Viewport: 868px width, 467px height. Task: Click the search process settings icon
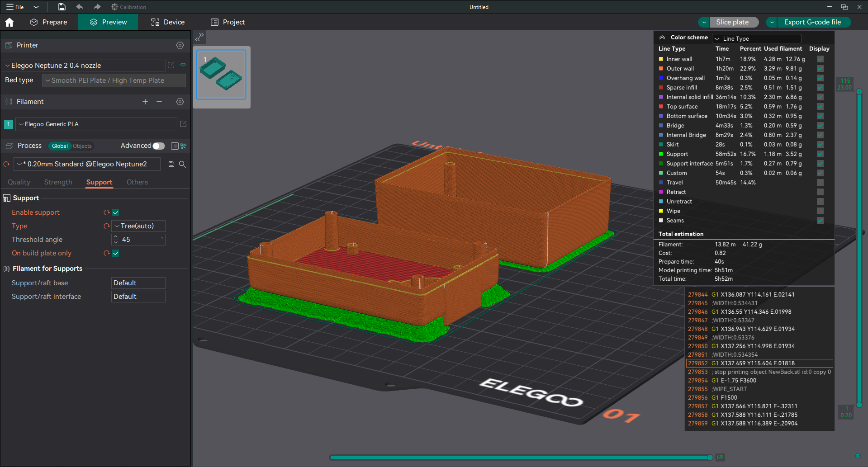(x=182, y=164)
